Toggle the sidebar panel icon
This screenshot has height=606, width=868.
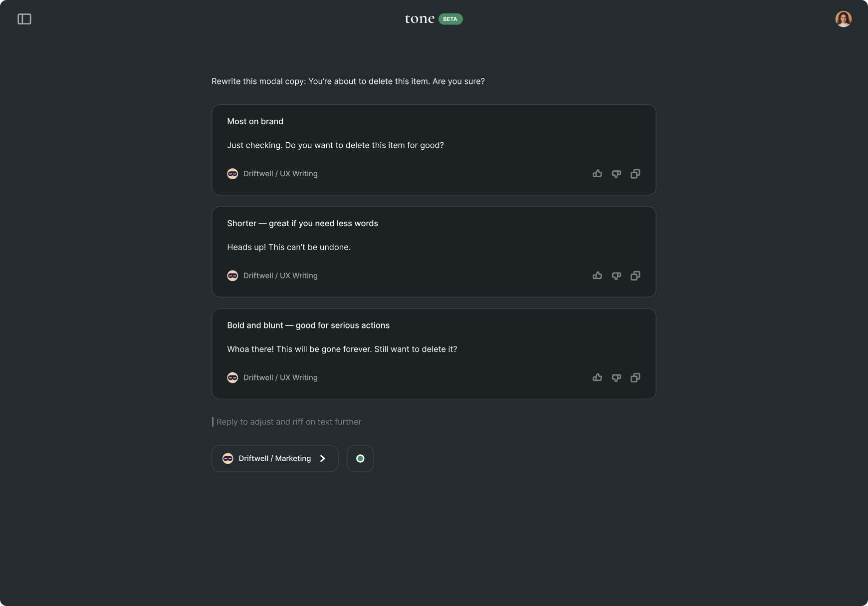(x=24, y=19)
